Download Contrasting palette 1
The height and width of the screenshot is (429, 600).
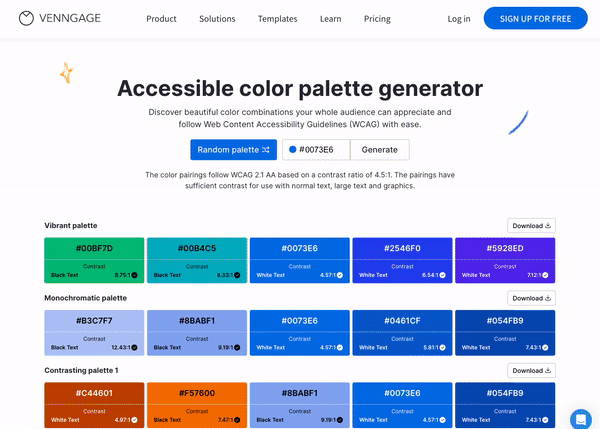point(531,370)
